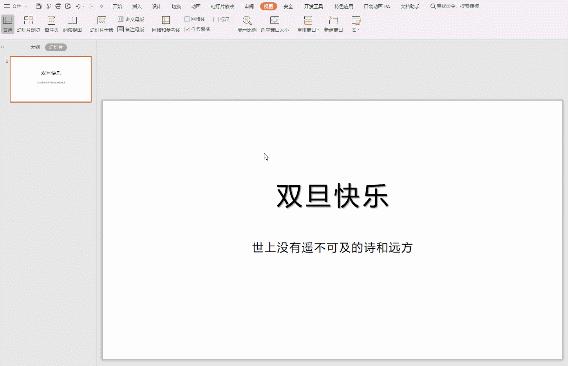The width and height of the screenshot is (568, 366).
Task: Open the File menu hamburger icon
Action: point(7,6)
